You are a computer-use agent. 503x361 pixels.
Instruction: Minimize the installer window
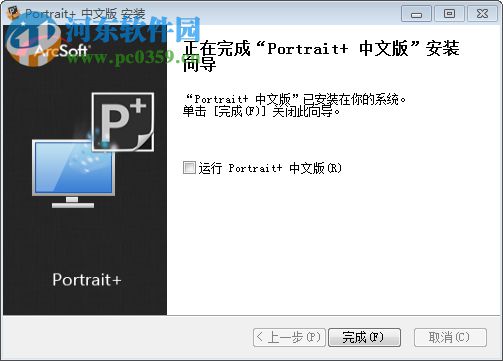pos(416,14)
